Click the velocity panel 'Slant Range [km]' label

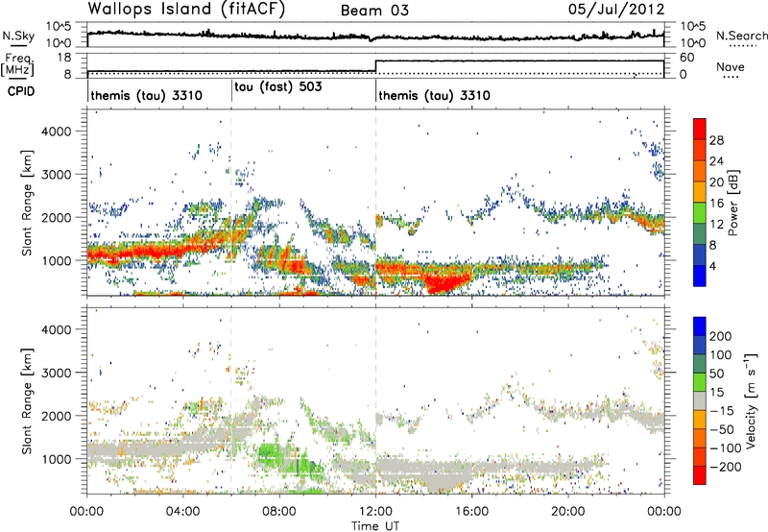pyautogui.click(x=27, y=400)
